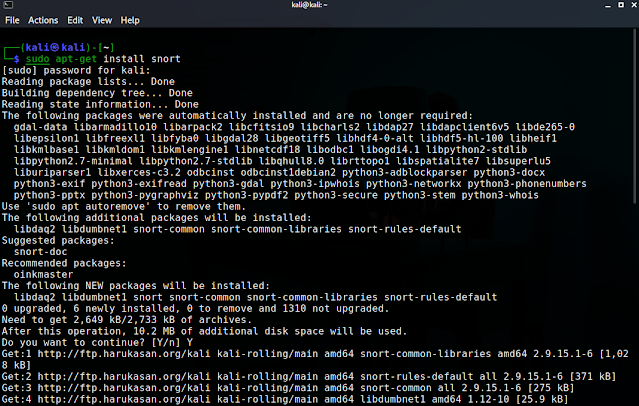This screenshot has width=639, height=406.
Task: Click 'Need to get 2,649 kB/2,733 kB' line
Action: (x=127, y=320)
